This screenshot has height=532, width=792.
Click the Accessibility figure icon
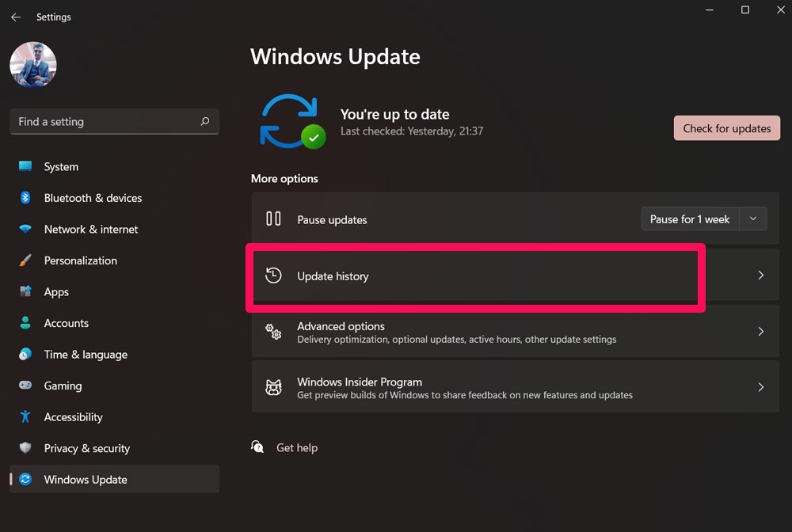point(25,416)
